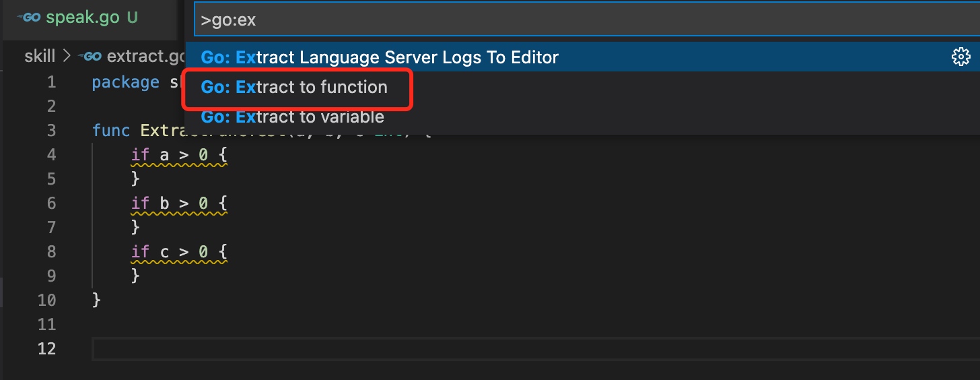Place cursor on the 'if a > 0 {' line
This screenshot has width=980, height=380.
179,155
